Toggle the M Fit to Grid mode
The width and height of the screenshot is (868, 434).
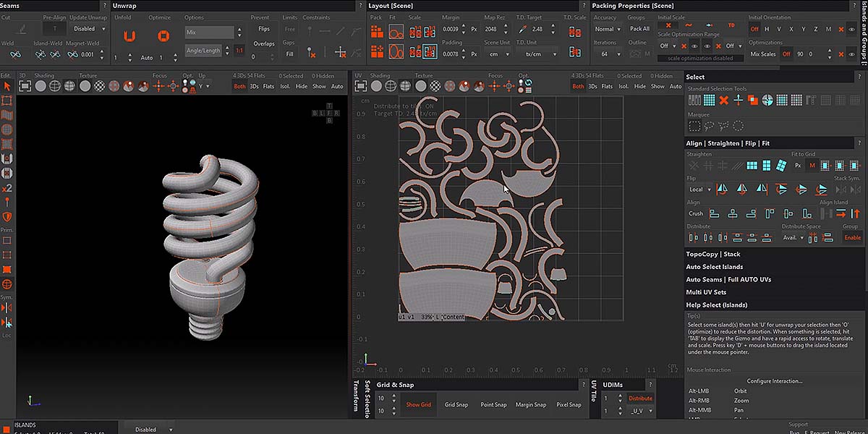pos(812,166)
